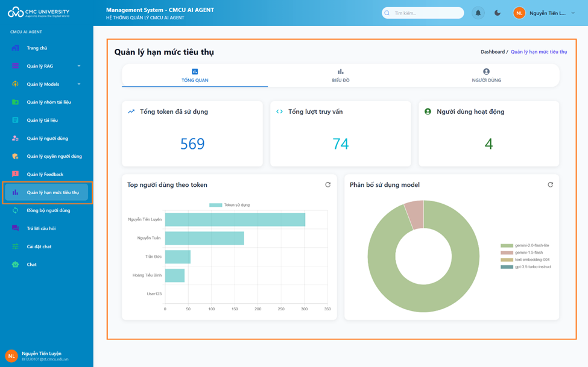Viewport: 588px width, 367px height.
Task: Expand the Quản lý Models submenu
Action: point(78,84)
